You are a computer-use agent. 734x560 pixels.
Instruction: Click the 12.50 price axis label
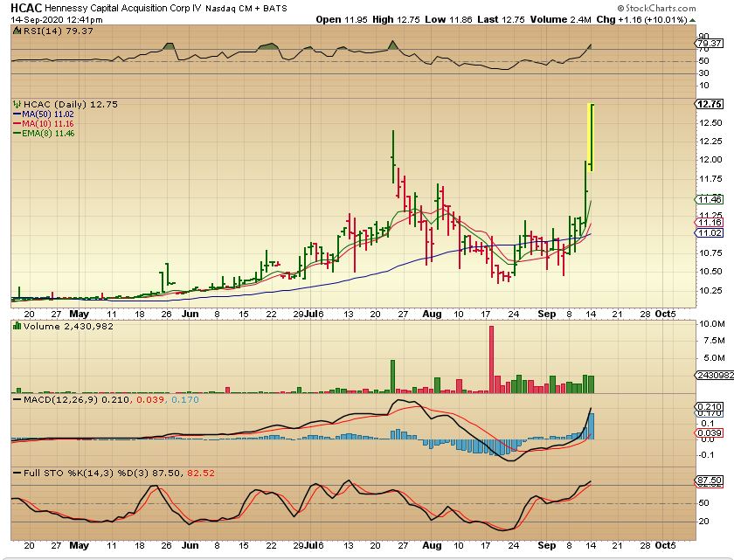click(710, 122)
